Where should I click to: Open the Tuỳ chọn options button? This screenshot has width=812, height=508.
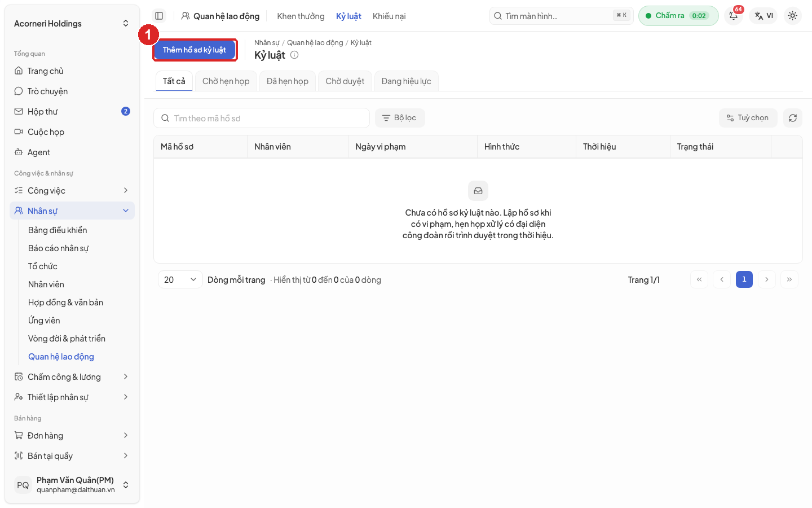[748, 118]
